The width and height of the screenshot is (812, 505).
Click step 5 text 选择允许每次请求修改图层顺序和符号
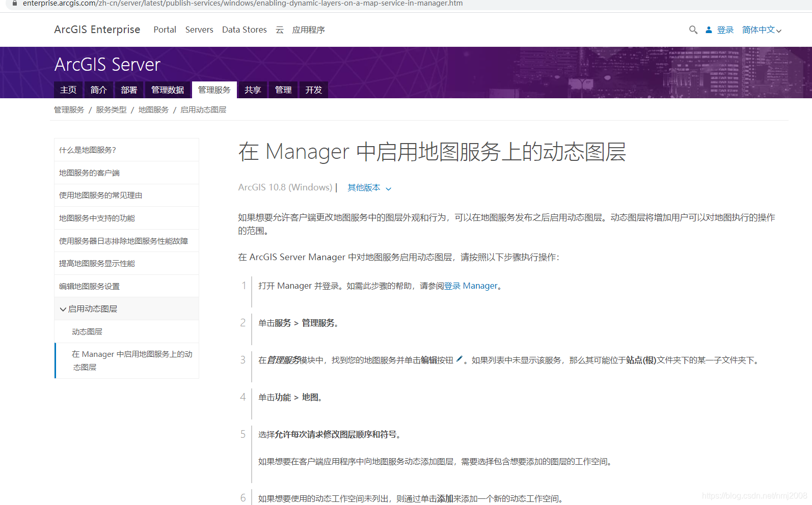[330, 435]
